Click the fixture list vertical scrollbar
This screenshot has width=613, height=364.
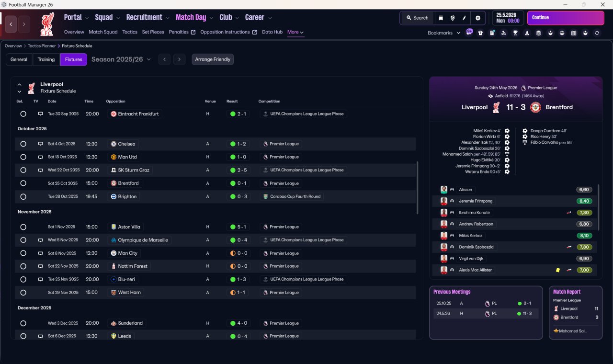[x=418, y=187]
